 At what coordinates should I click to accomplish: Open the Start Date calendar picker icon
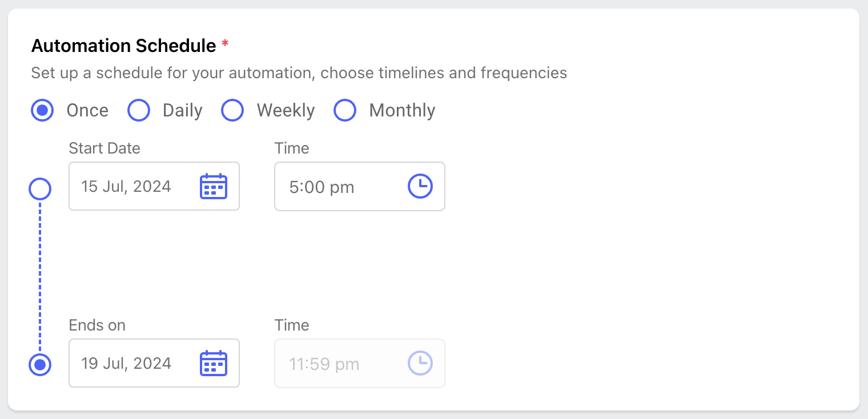tap(214, 187)
